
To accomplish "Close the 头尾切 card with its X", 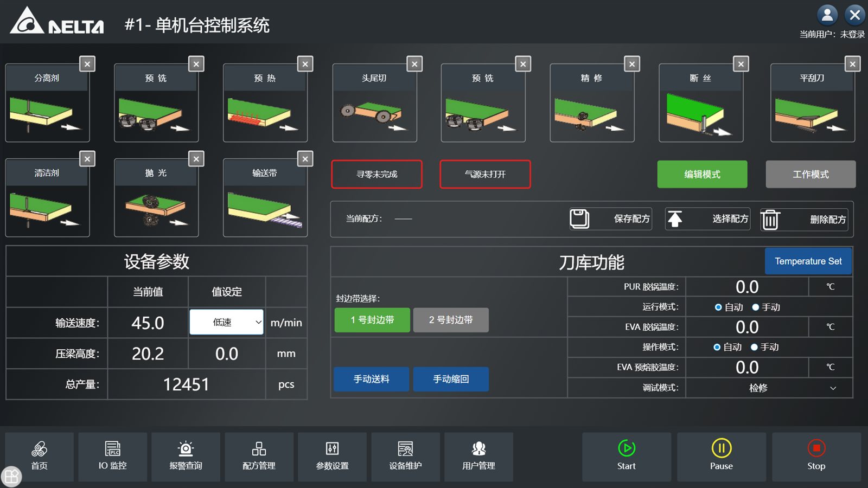I will click(414, 64).
